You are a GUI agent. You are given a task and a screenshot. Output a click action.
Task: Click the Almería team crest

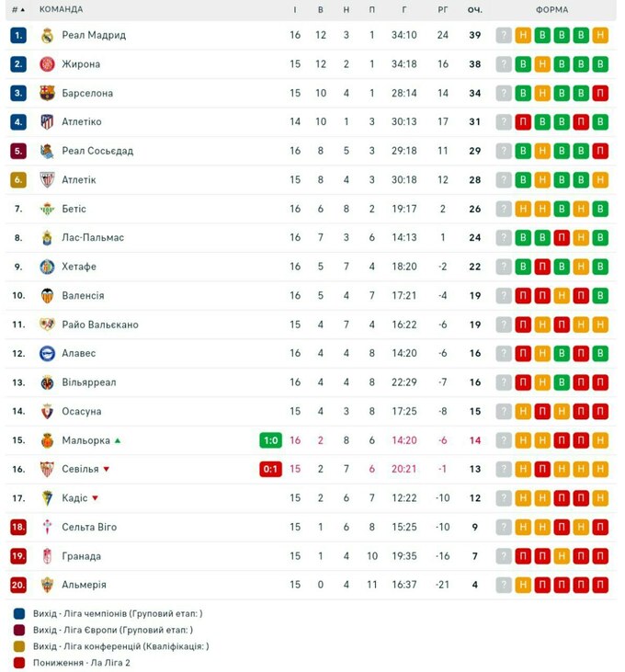[x=48, y=585]
